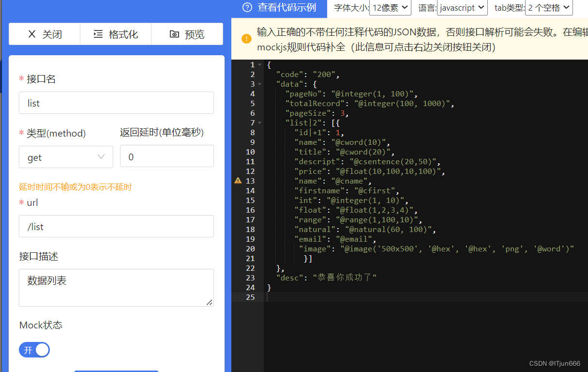Open the tab类型 spaces dropdown
Viewport: 588px width, 372px height.
[548, 8]
